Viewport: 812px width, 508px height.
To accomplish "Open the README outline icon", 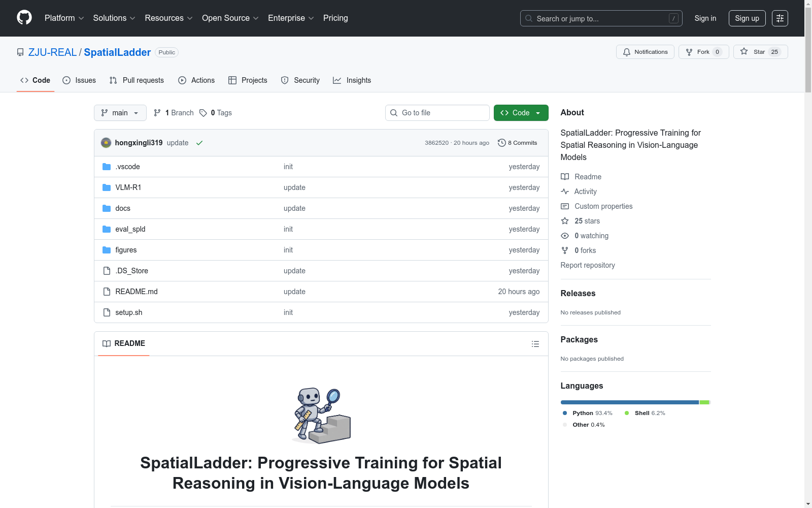I will click(x=535, y=344).
